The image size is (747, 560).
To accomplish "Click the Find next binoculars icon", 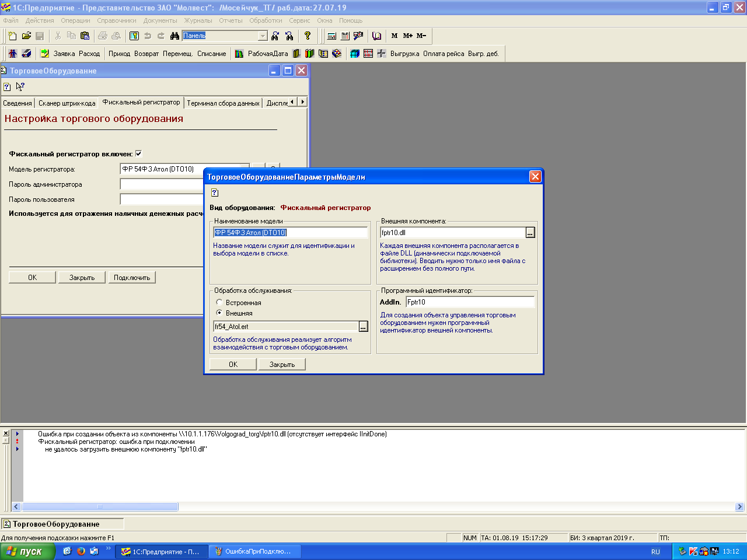I will (275, 36).
